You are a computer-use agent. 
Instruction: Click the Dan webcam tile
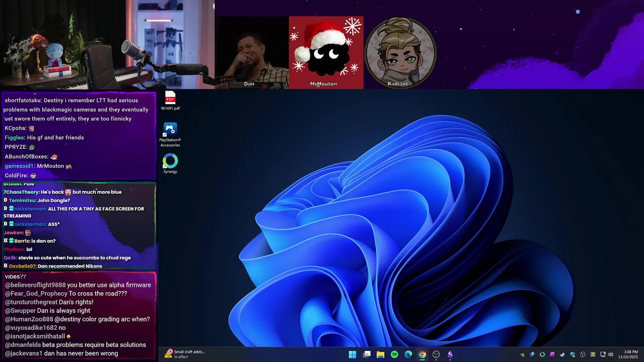252,52
